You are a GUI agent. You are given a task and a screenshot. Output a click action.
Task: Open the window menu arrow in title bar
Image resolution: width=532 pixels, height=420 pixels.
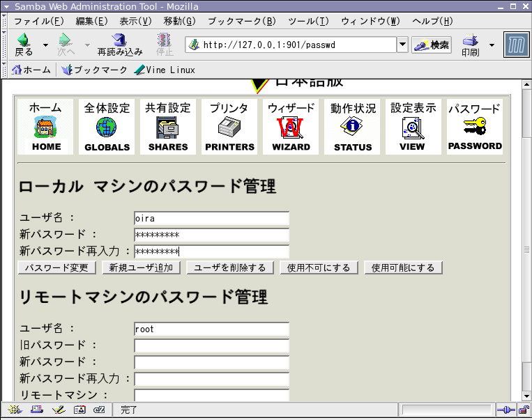coord(6,6)
